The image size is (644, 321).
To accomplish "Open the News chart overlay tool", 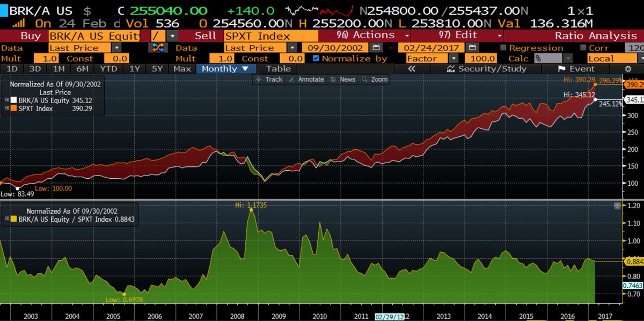I will point(343,79).
